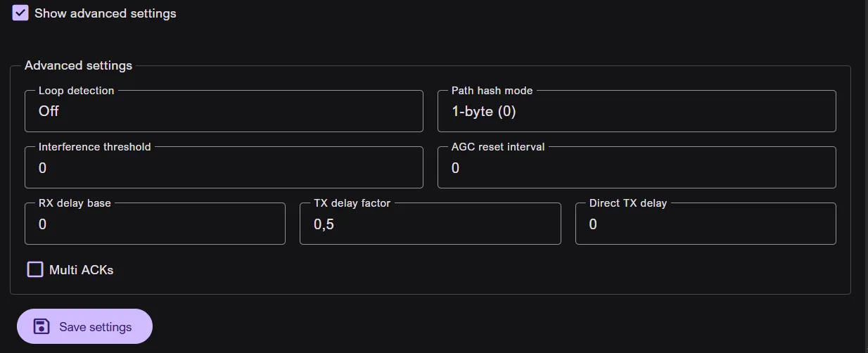The width and height of the screenshot is (868, 353).
Task: Click the Interference threshold field label
Action: (x=94, y=147)
